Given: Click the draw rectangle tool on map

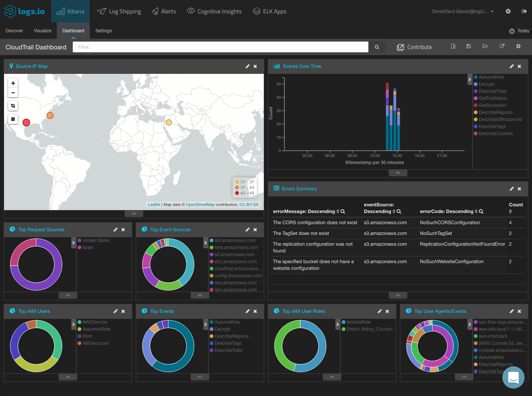Looking at the screenshot, I should [13, 119].
